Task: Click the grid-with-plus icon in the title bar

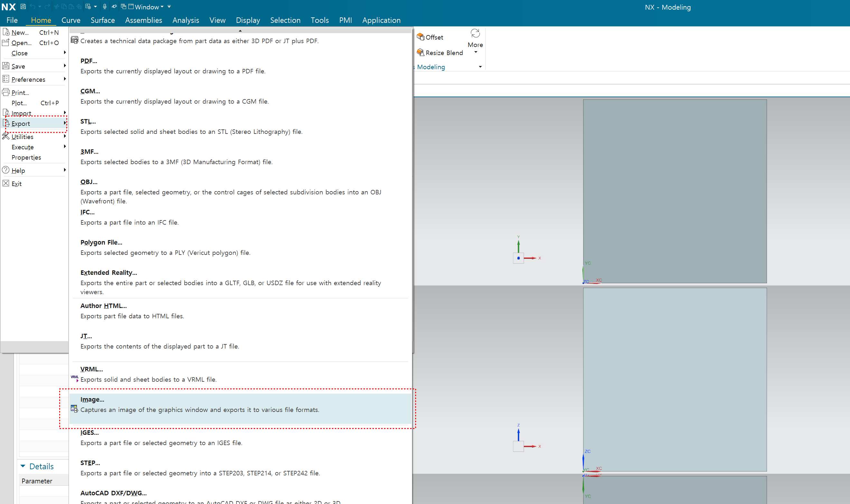Action: coord(88,6)
